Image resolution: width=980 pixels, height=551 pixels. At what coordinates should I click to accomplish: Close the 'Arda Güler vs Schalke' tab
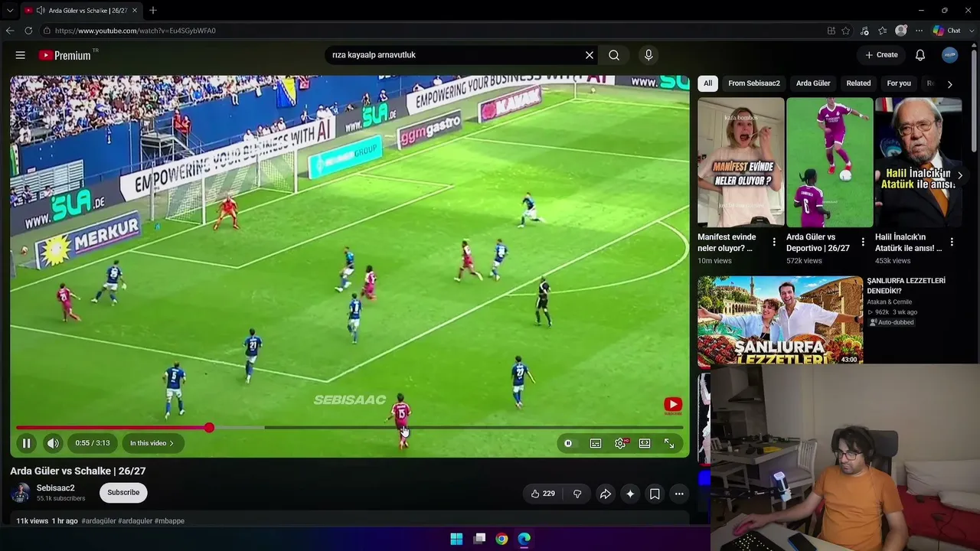(x=136, y=11)
